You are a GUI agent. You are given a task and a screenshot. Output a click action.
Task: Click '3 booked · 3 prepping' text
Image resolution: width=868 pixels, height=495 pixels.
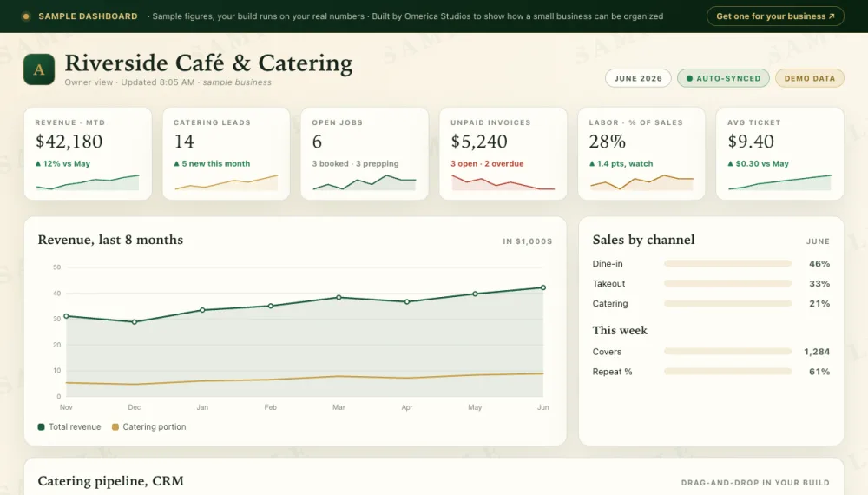coord(355,163)
